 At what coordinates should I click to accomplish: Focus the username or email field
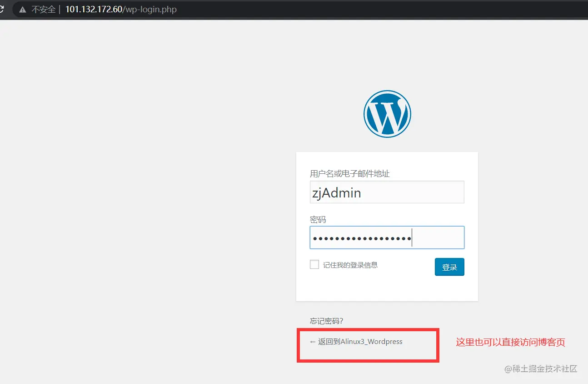click(387, 192)
